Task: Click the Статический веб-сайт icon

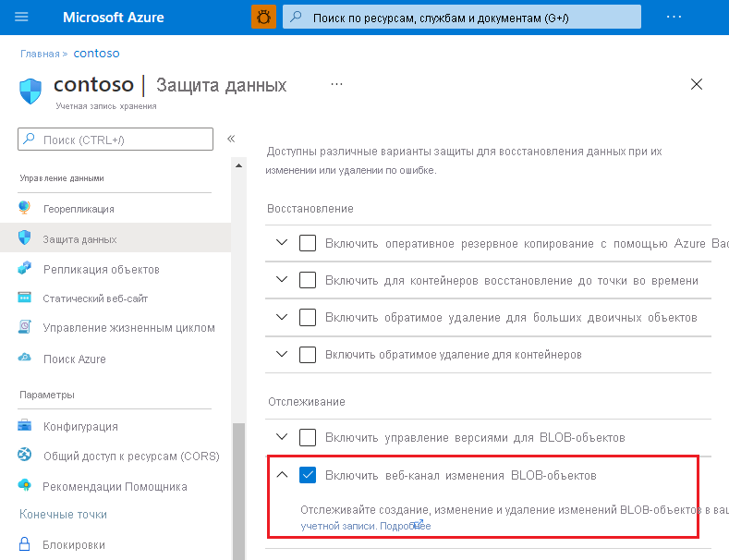Action: pyautogui.click(x=24, y=298)
